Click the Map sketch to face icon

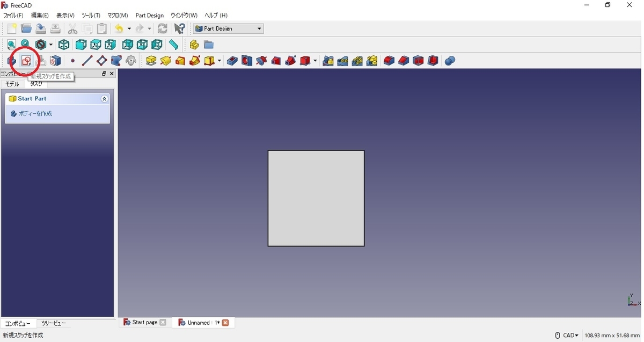tap(55, 61)
